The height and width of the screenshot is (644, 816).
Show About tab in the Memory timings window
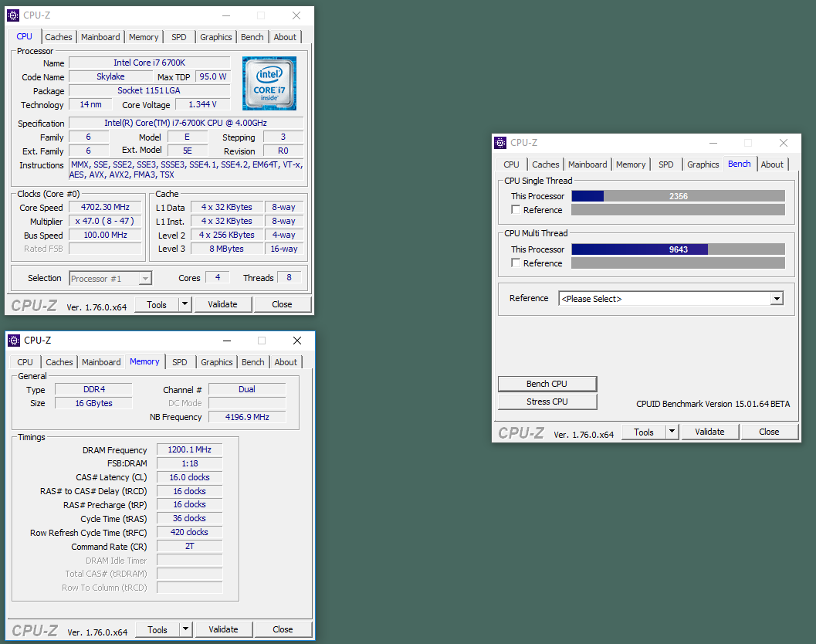click(x=286, y=362)
